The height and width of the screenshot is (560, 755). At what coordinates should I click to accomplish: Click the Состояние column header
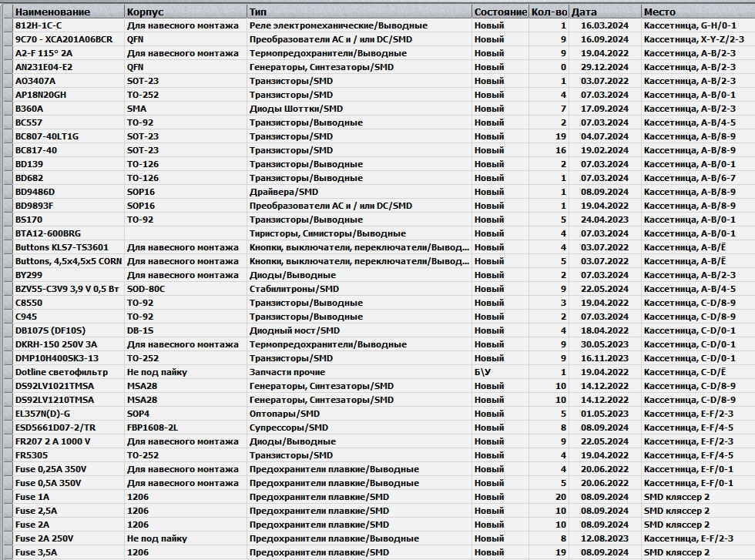(x=500, y=12)
